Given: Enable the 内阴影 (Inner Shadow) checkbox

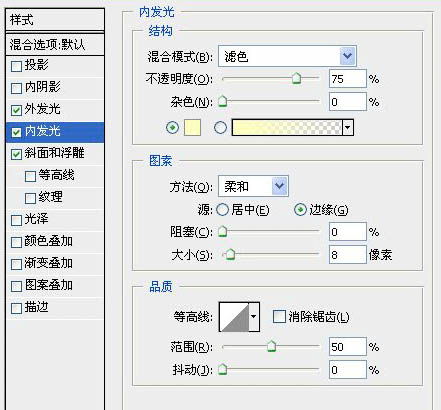Looking at the screenshot, I should pyautogui.click(x=16, y=88).
